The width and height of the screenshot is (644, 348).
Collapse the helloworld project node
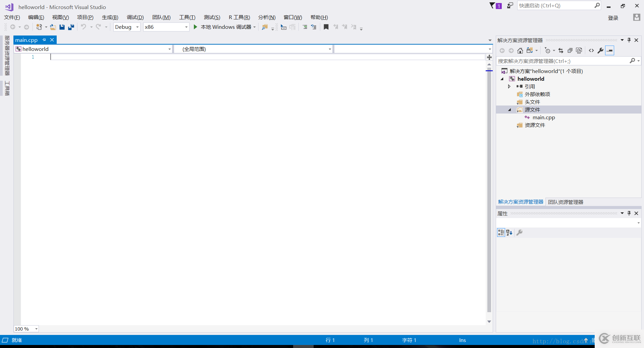(x=502, y=79)
